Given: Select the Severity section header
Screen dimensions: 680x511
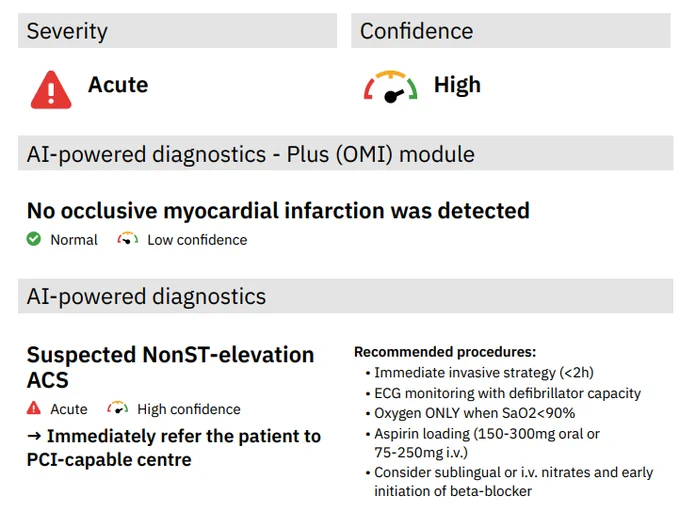Looking at the screenshot, I should coord(177,31).
